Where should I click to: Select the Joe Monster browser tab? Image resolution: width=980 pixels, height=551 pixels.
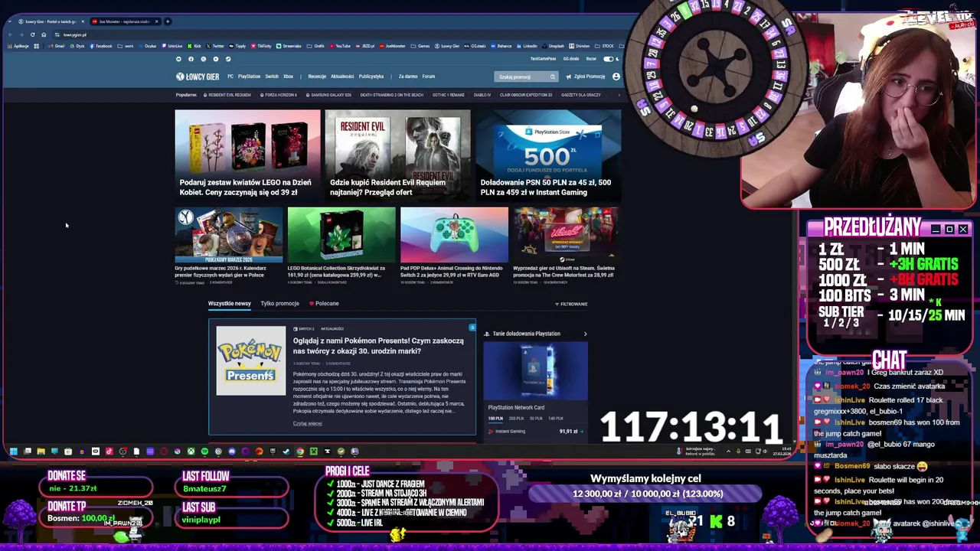[x=126, y=21]
